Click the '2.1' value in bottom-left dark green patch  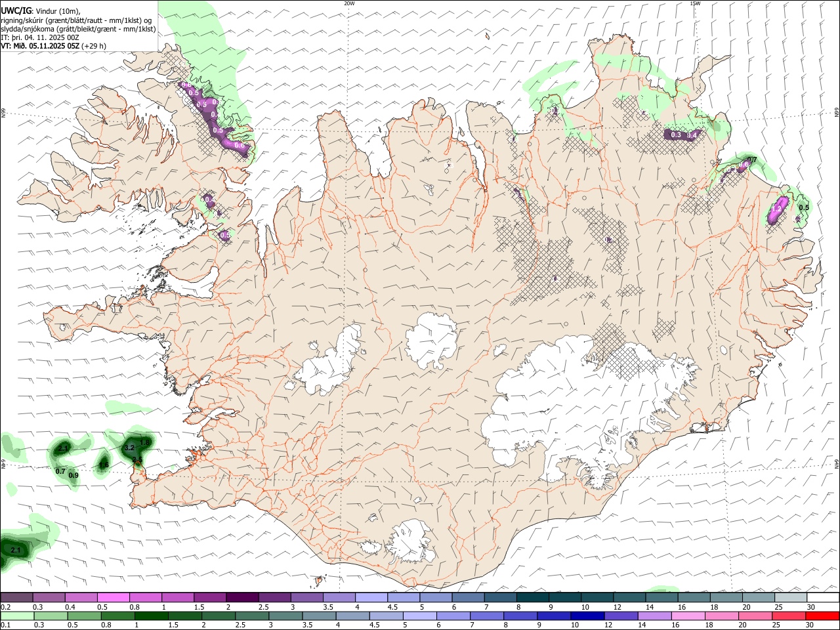coord(16,550)
